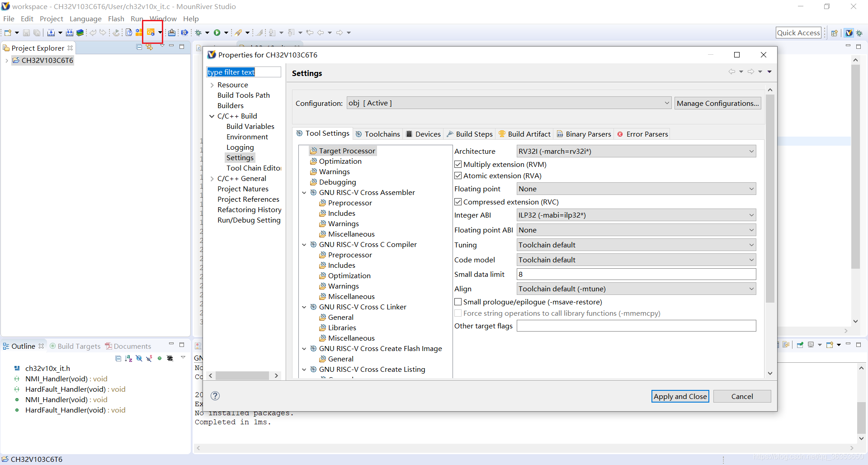Click the New project toolbar icon
Image resolution: width=868 pixels, height=465 pixels.
[x=8, y=33]
